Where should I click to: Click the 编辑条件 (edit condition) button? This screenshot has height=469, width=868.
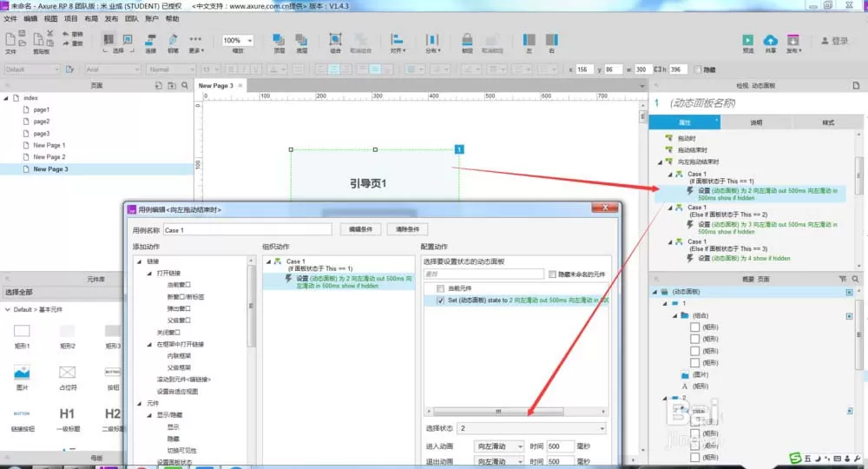click(x=360, y=229)
